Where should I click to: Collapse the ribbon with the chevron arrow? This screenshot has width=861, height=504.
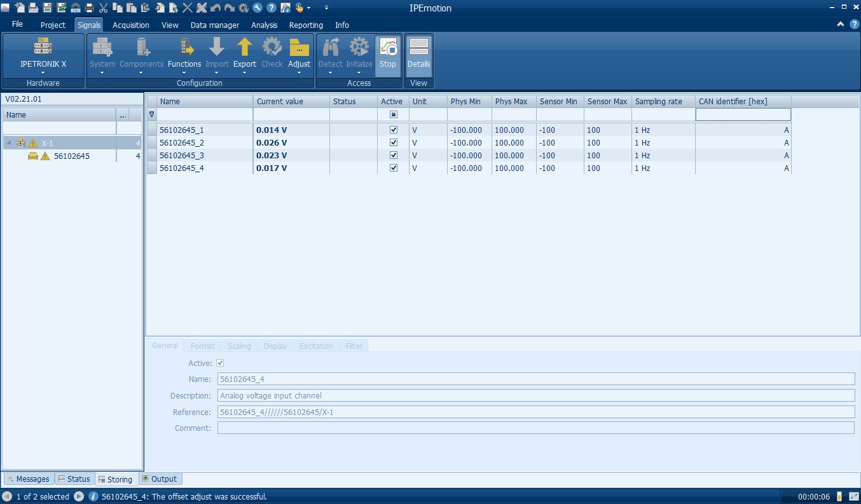841,24
